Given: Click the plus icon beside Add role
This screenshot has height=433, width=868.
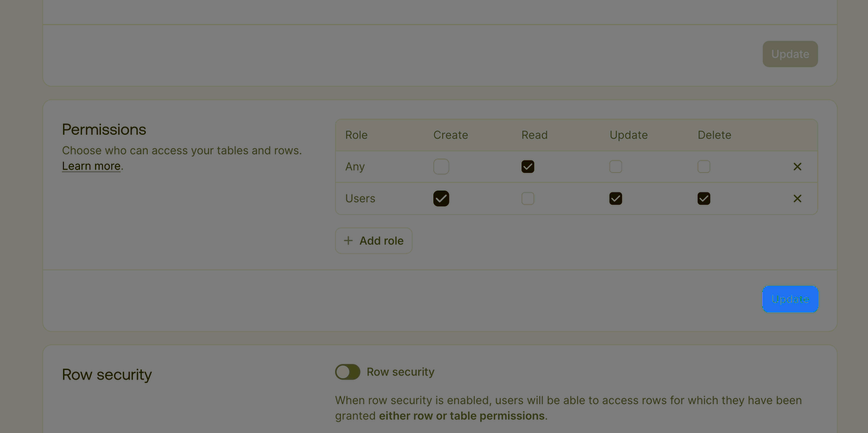Looking at the screenshot, I should click(x=348, y=240).
